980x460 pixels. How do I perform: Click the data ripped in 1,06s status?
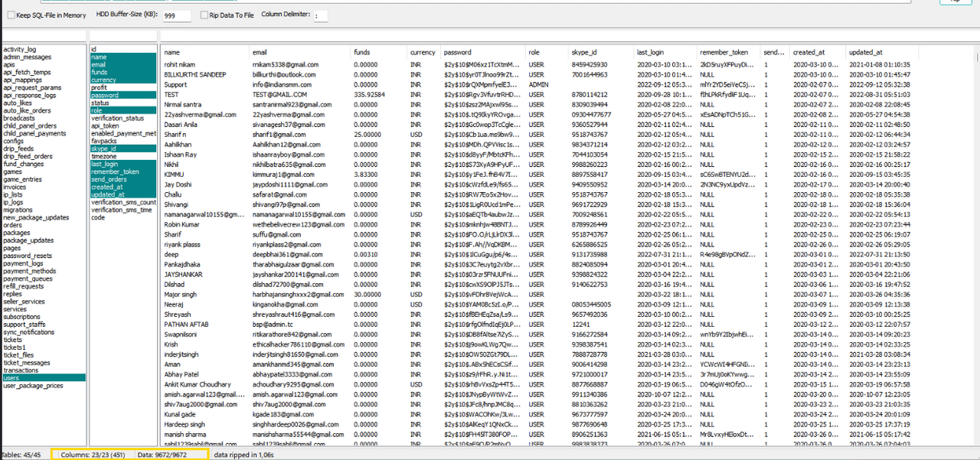pyautogui.click(x=243, y=455)
